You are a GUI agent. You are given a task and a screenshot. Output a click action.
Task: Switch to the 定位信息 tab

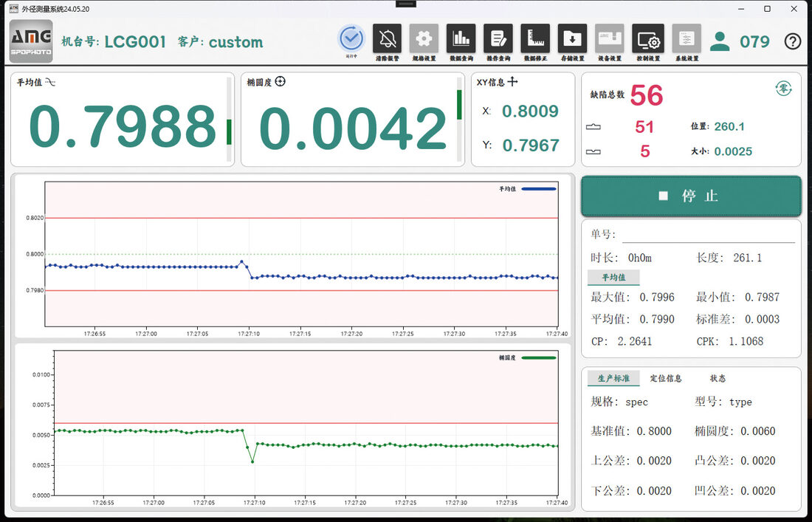[666, 379]
